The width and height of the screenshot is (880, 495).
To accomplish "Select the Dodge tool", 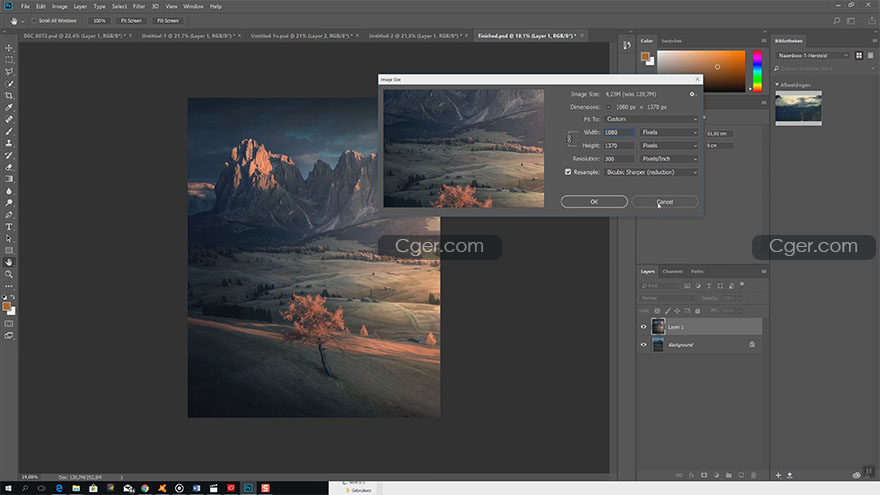I will (9, 203).
